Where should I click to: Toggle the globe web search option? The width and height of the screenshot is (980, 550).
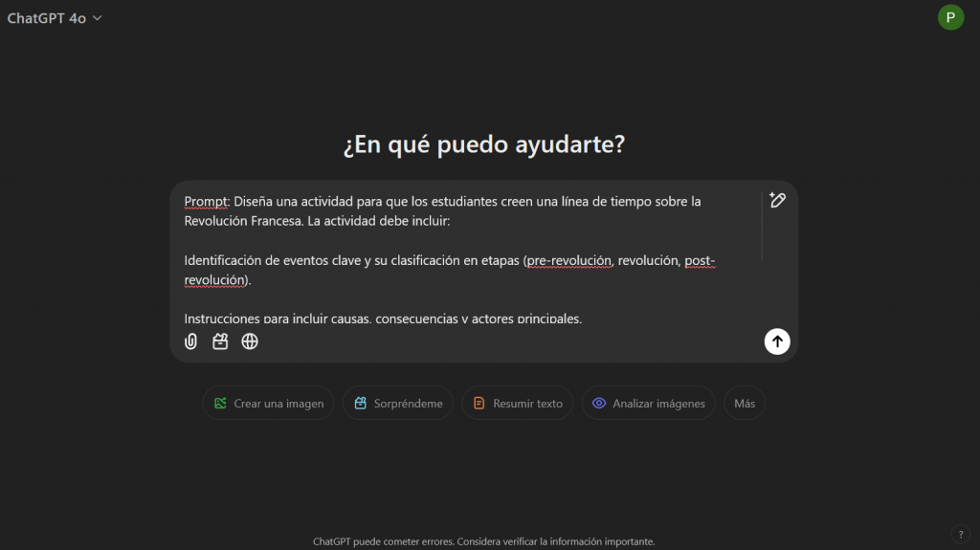click(x=250, y=341)
